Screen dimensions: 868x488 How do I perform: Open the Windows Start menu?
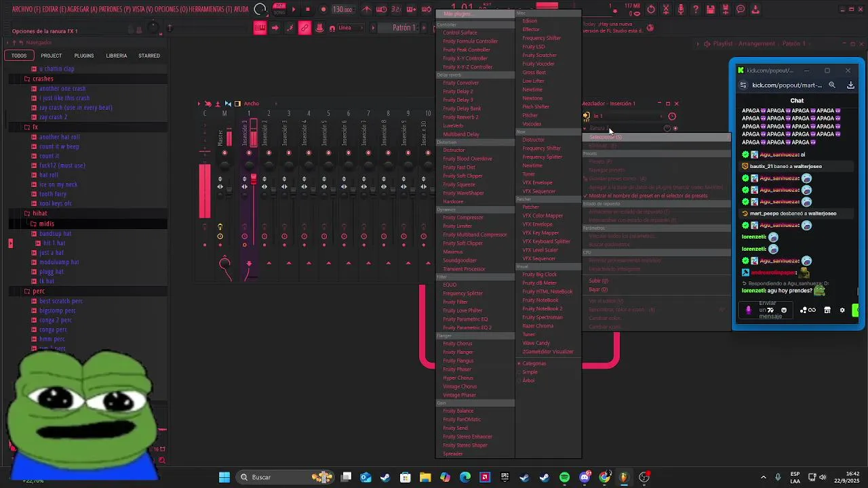[224, 477]
